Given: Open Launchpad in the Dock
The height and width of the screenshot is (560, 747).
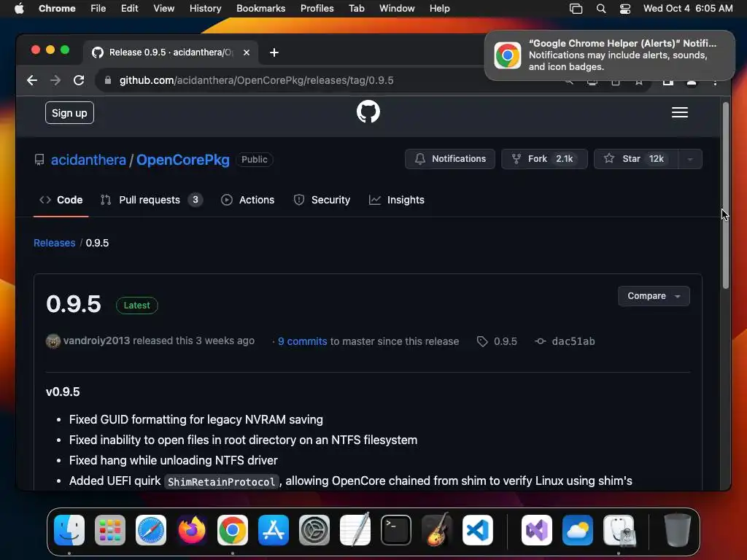Looking at the screenshot, I should coord(110,530).
